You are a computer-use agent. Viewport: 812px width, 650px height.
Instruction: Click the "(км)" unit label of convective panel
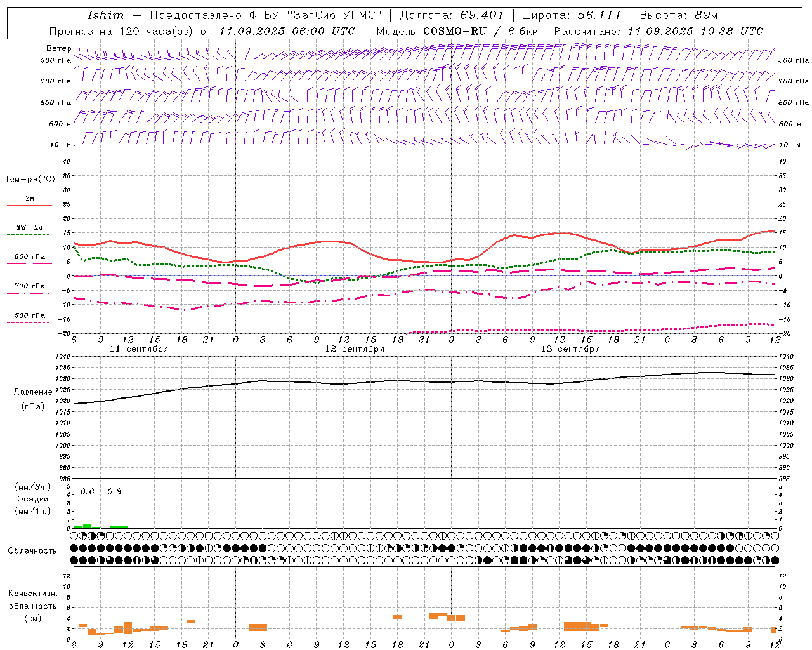pos(32,618)
